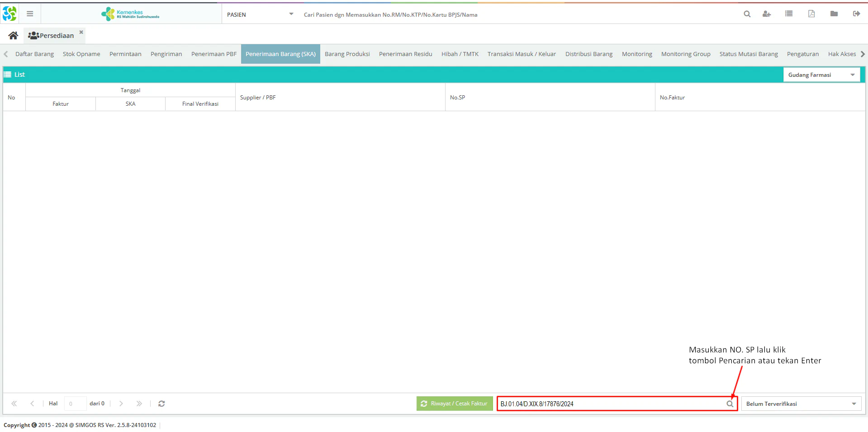Click the add patient icon in header

(766, 14)
